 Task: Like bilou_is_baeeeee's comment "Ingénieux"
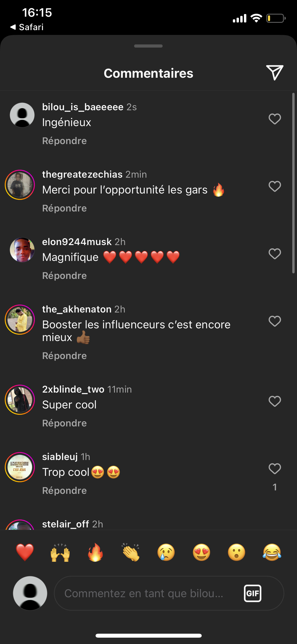tap(275, 119)
